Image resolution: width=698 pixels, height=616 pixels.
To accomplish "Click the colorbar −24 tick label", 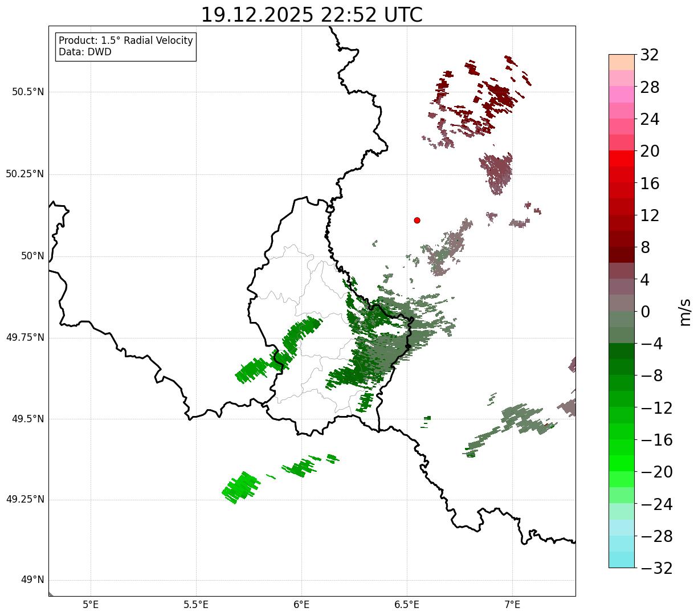I will [656, 504].
